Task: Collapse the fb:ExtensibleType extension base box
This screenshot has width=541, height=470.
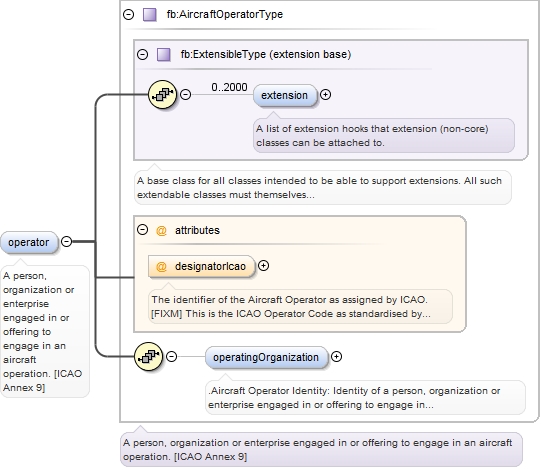Action: point(142,54)
